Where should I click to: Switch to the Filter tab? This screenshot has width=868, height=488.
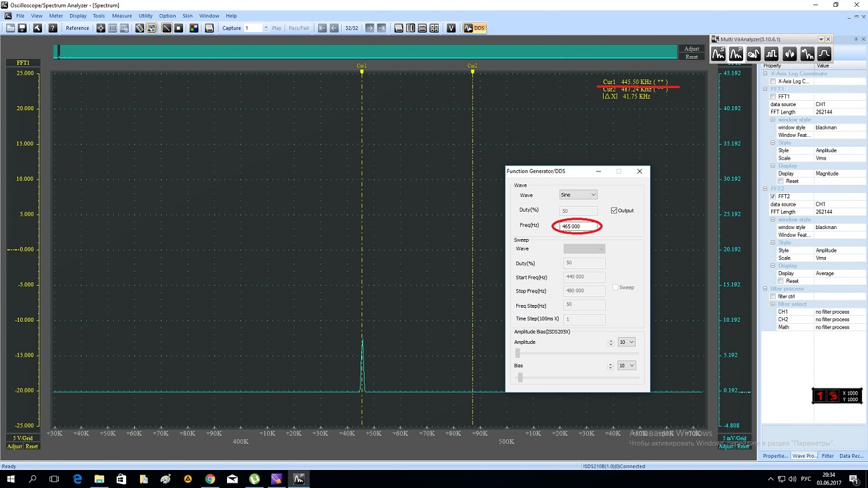828,456
